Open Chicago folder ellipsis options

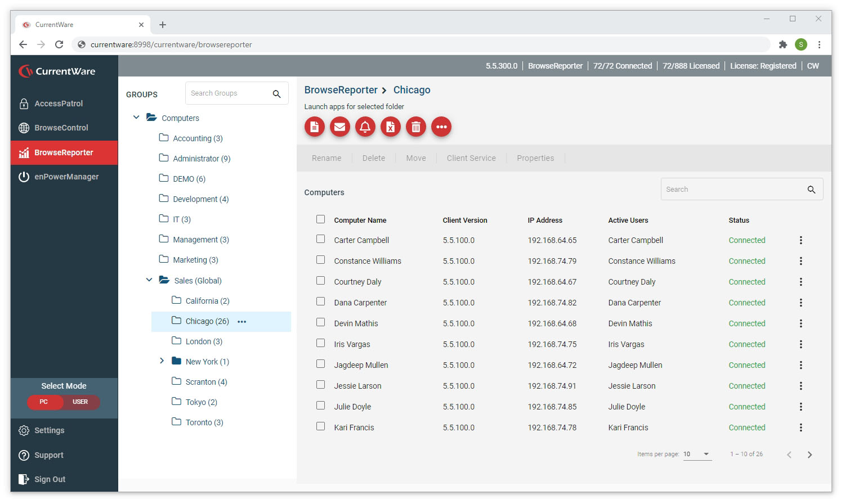pos(242,322)
